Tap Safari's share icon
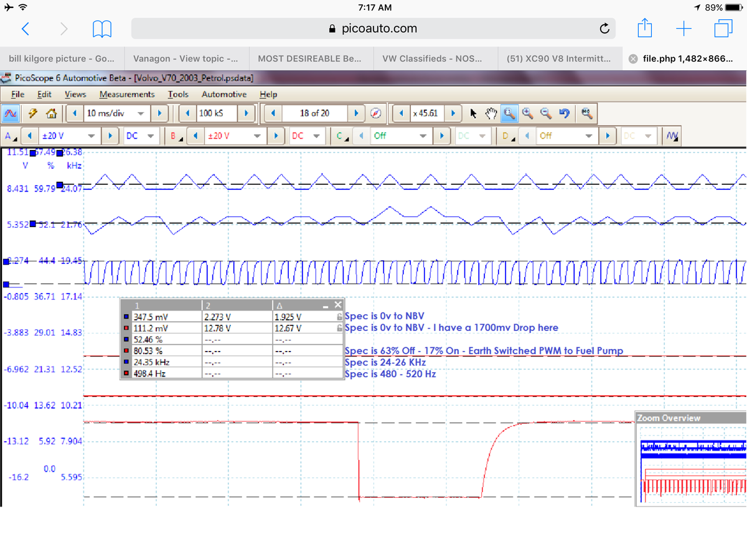 [645, 29]
